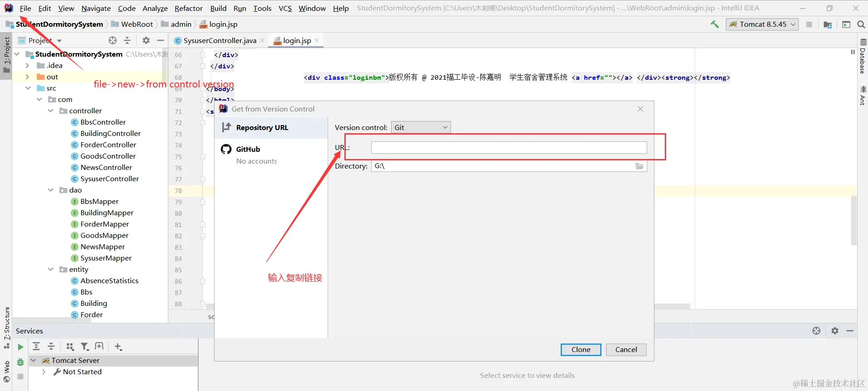868x391 pixels.
Task: Click Open in New Tab icon in Services
Action: click(x=99, y=347)
